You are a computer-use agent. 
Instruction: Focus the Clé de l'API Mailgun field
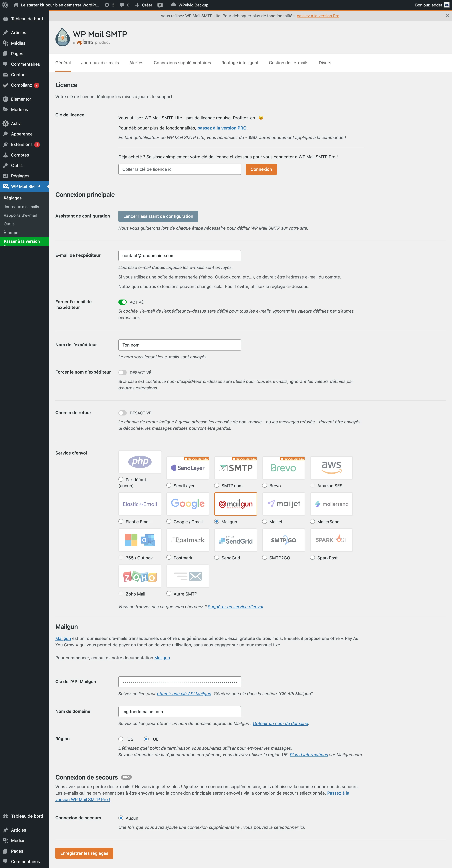180,682
